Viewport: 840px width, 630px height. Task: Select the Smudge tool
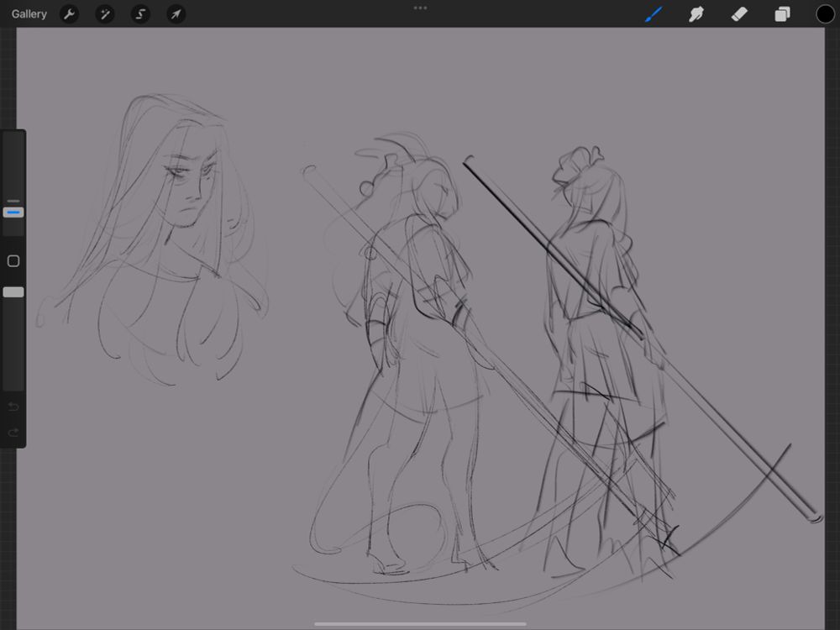(x=696, y=14)
